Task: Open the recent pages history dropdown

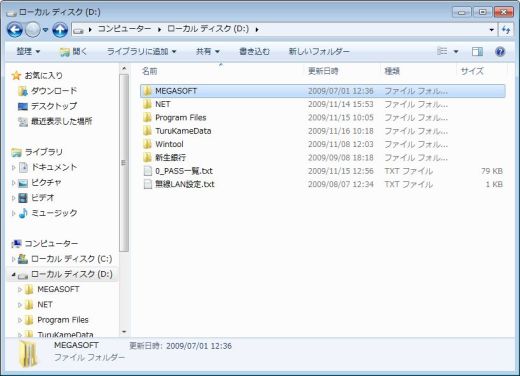Action: (x=46, y=30)
